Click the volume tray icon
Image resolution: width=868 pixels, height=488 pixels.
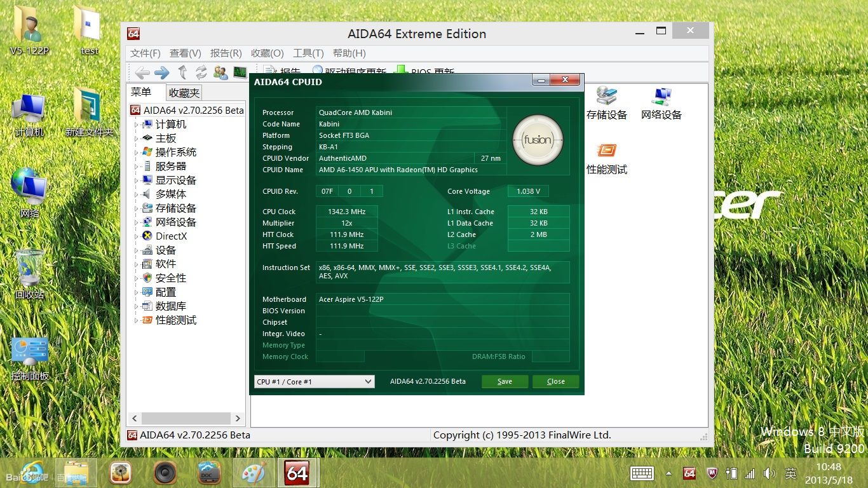pyautogui.click(x=770, y=473)
